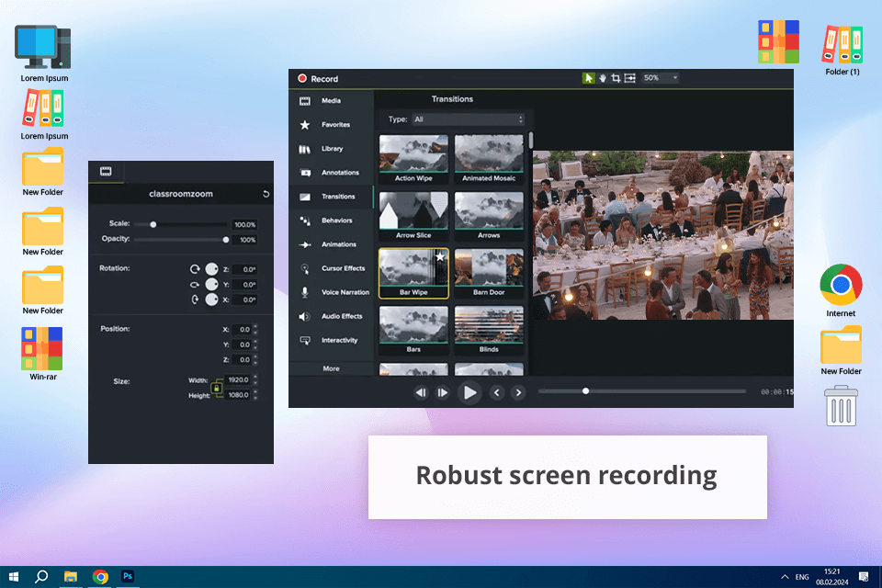Open the Win-rar desktop icon
The width and height of the screenshot is (882, 588).
43,354
